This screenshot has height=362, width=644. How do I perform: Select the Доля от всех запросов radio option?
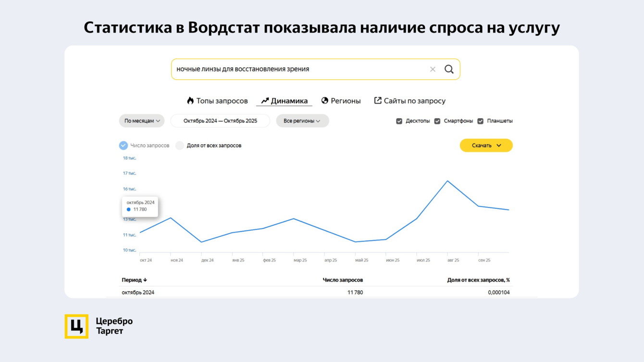[x=179, y=145]
